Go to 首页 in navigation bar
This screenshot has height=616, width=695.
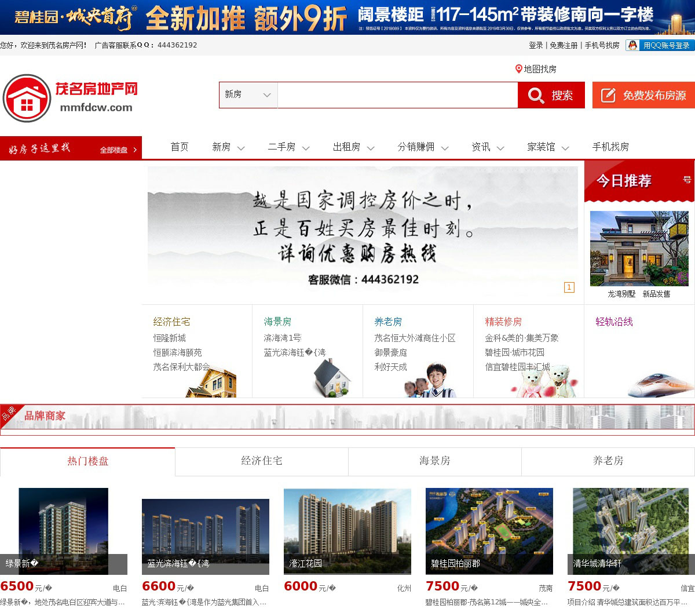(x=180, y=147)
